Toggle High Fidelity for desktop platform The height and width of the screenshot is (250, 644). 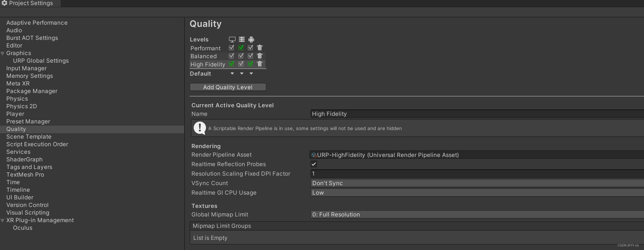pyautogui.click(x=231, y=64)
